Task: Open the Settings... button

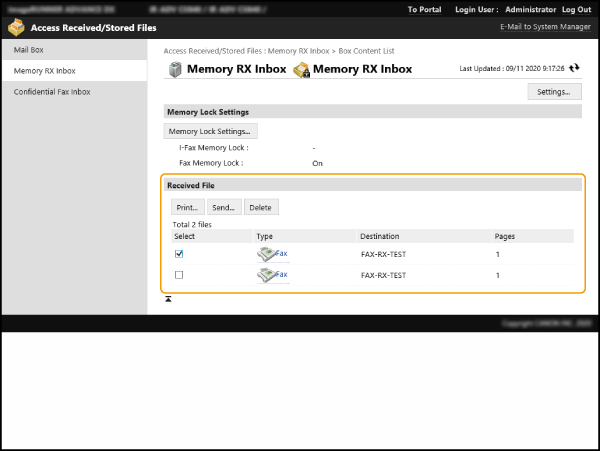Action: [x=553, y=92]
